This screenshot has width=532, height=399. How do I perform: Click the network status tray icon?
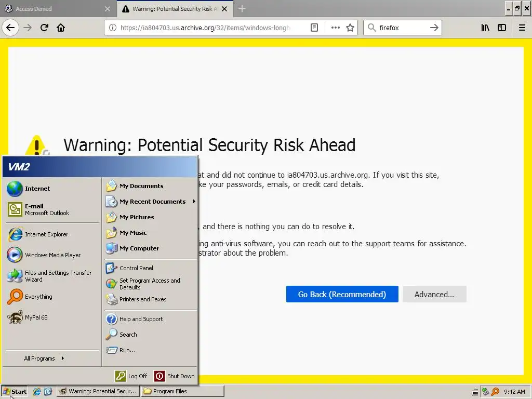point(486,392)
